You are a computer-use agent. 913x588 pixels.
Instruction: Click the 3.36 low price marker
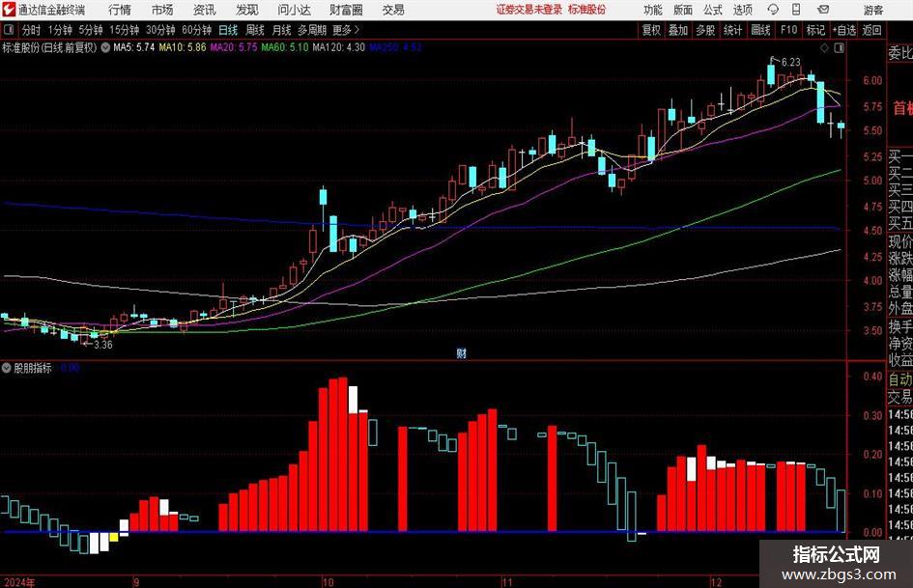[x=103, y=345]
